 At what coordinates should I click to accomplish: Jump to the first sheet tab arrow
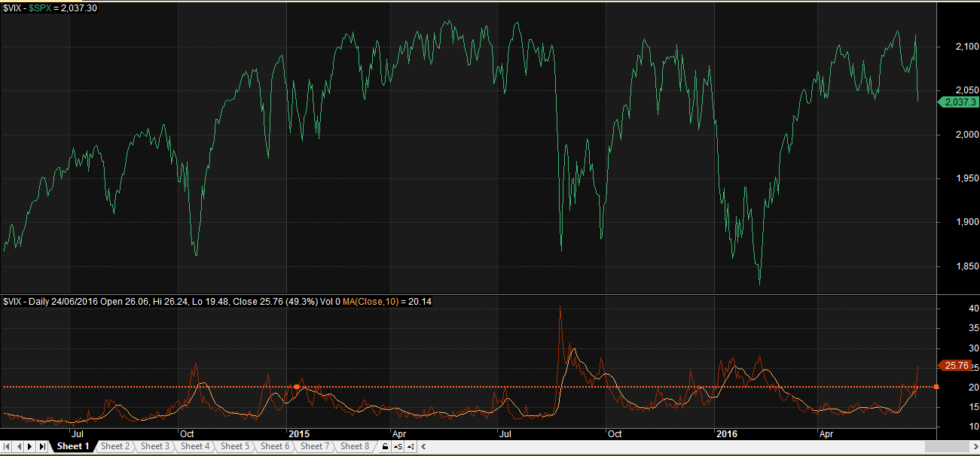tap(6, 446)
